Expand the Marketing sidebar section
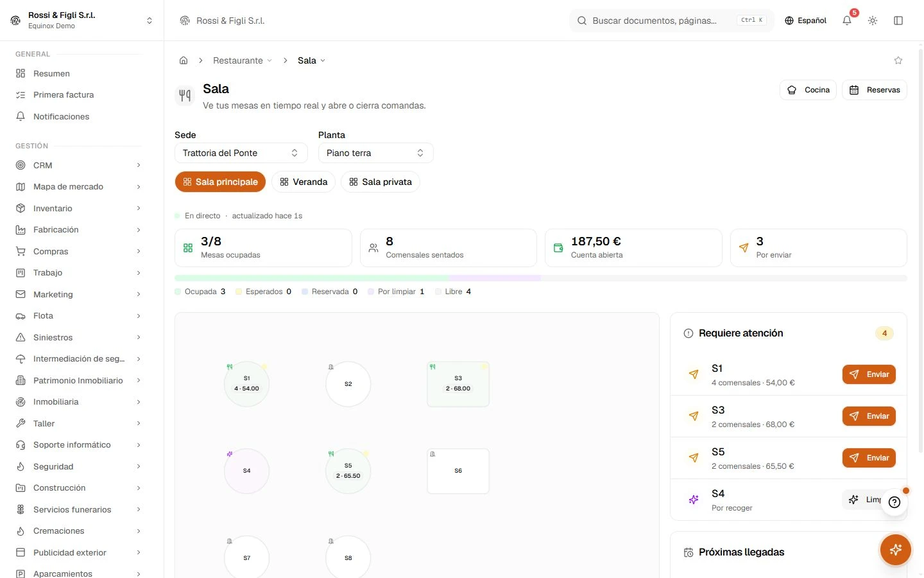The height and width of the screenshot is (578, 924). [78, 294]
